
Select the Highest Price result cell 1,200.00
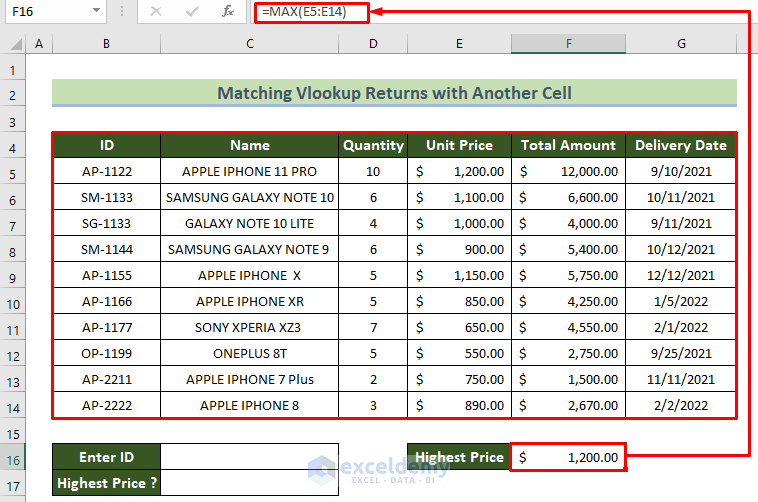point(568,457)
